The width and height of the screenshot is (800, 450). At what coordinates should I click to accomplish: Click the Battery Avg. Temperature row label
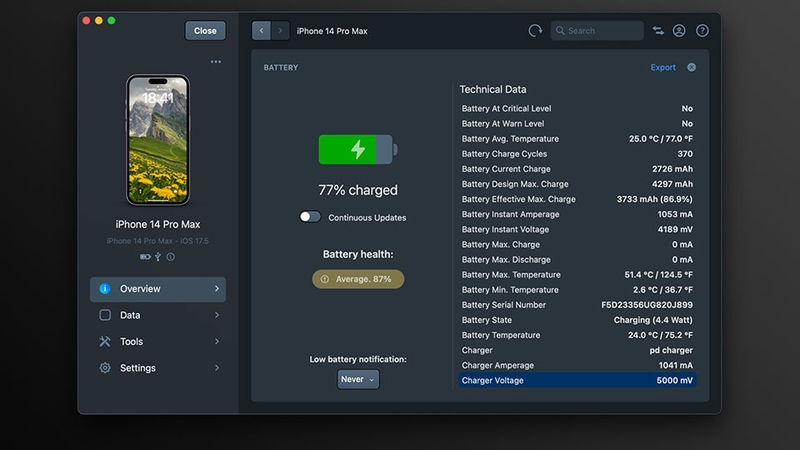[510, 139]
